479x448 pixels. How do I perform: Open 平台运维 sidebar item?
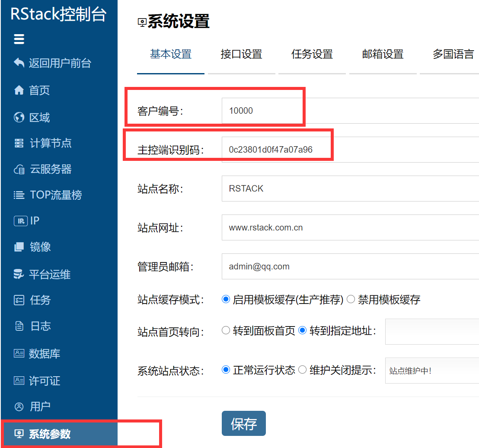49,275
